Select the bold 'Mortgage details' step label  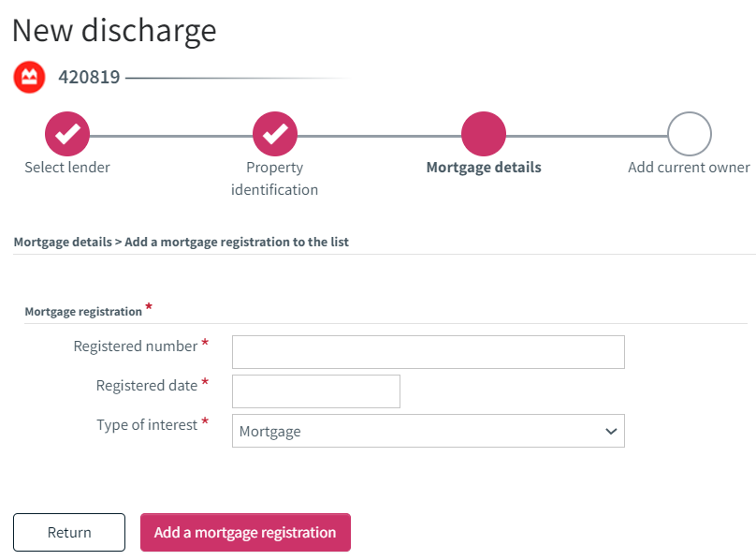[x=484, y=167]
